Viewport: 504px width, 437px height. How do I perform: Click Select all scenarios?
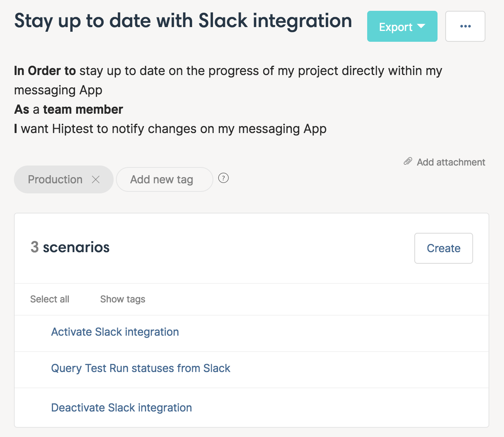pyautogui.click(x=50, y=299)
